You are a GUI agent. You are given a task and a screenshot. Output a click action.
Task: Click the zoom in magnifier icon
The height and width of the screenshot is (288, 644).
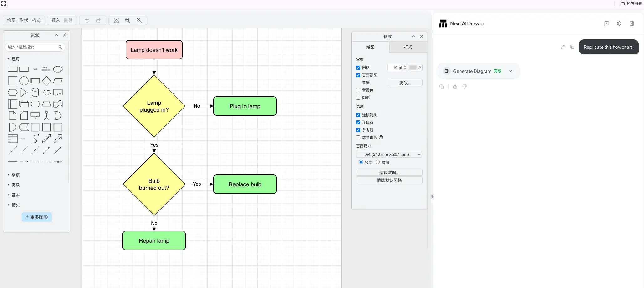pos(128,20)
